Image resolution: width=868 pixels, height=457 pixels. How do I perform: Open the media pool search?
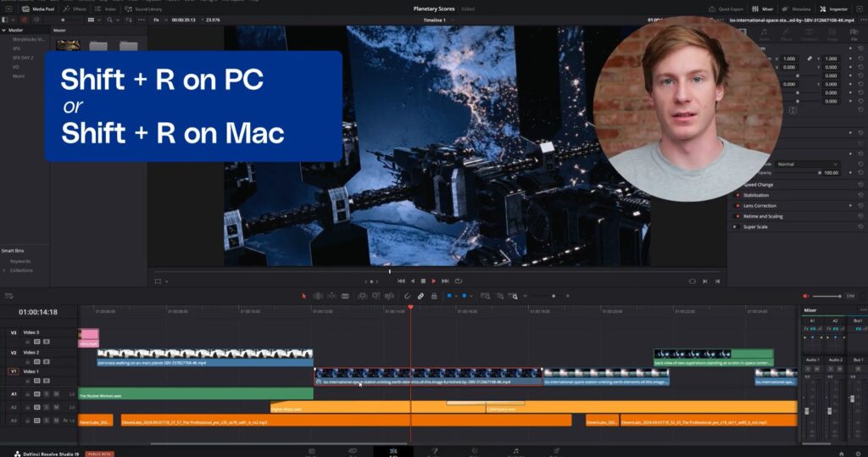click(109, 20)
